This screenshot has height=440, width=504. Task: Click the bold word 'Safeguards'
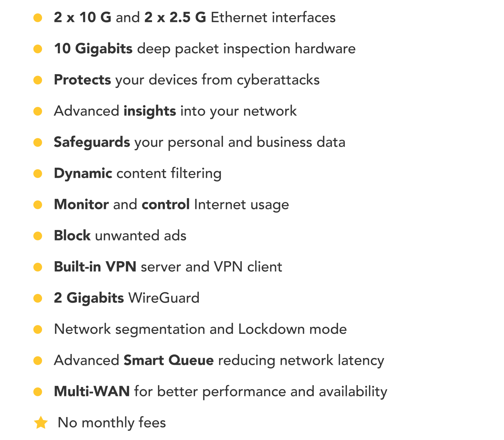pyautogui.click(x=92, y=143)
